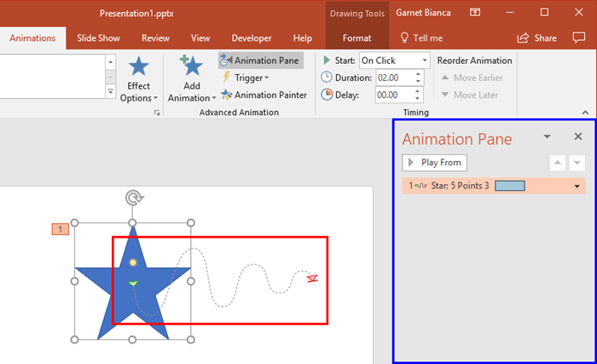Open the Slide Show ribbon tab
The height and width of the screenshot is (364, 597).
click(x=98, y=38)
